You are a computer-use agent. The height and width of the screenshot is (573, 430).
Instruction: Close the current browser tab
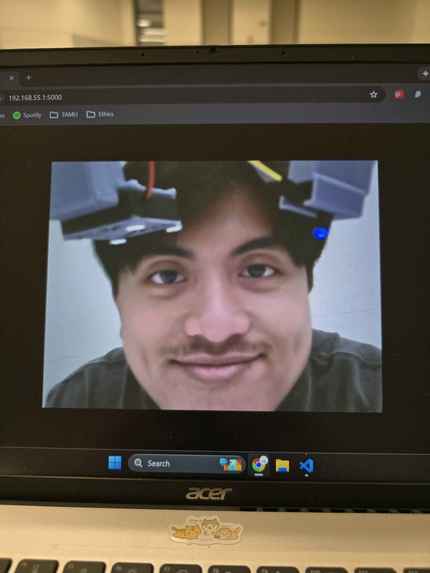click(x=11, y=77)
